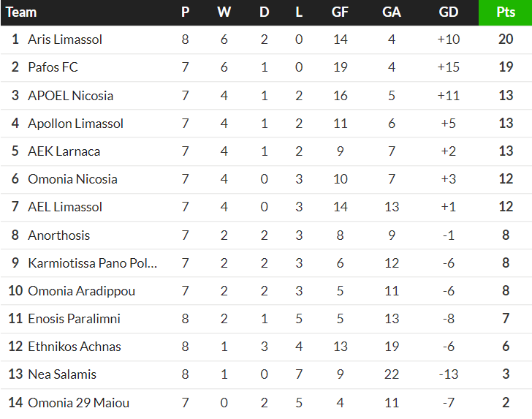Select the Team column header
Viewport: 532px width, 419px height.
(x=21, y=12)
